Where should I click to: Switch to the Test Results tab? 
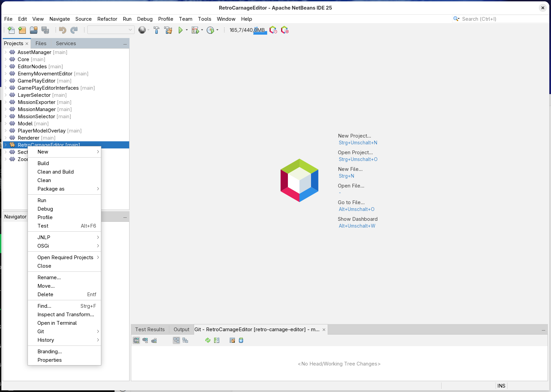(150, 329)
